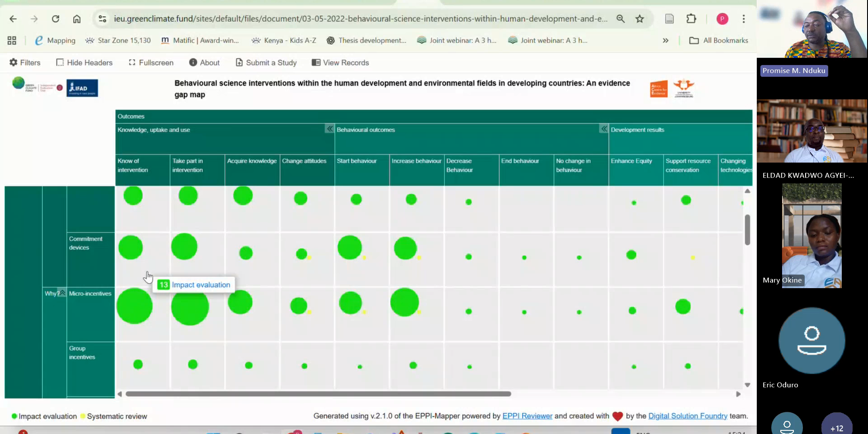The image size is (868, 434).
Task: Open View Records
Action: pyautogui.click(x=340, y=62)
